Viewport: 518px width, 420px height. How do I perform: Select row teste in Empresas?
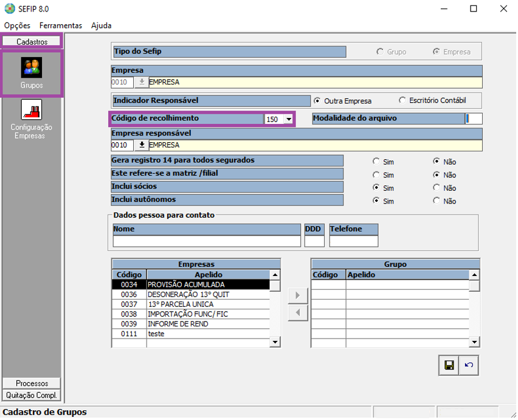click(x=191, y=334)
